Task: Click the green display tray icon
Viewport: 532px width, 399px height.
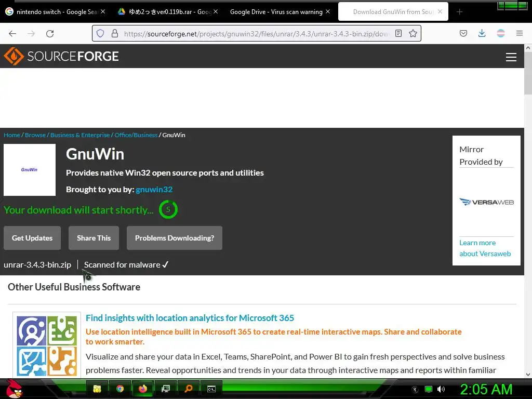Action: [429, 389]
